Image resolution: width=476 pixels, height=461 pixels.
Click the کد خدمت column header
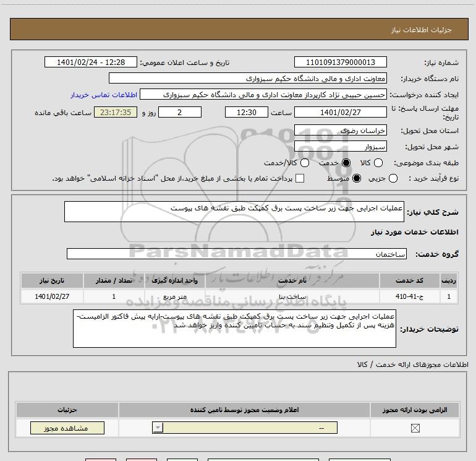tap(409, 280)
